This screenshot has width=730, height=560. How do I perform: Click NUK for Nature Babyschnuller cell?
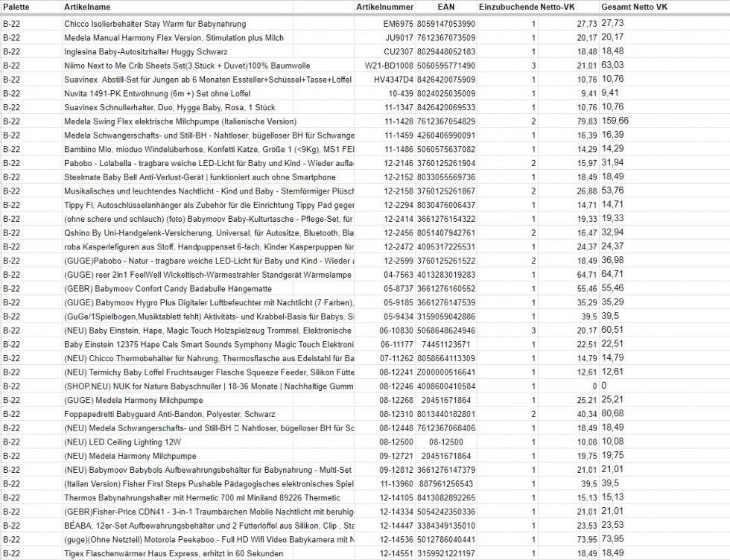click(209, 386)
